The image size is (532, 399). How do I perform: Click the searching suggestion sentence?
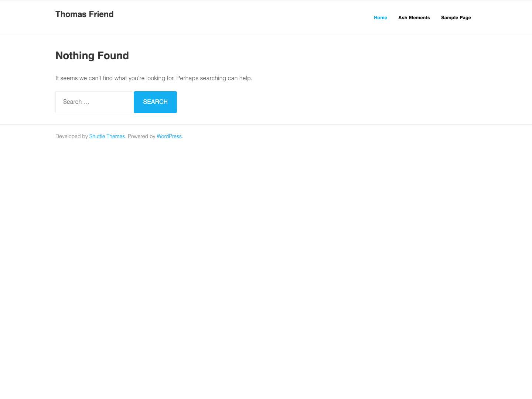coord(154,78)
